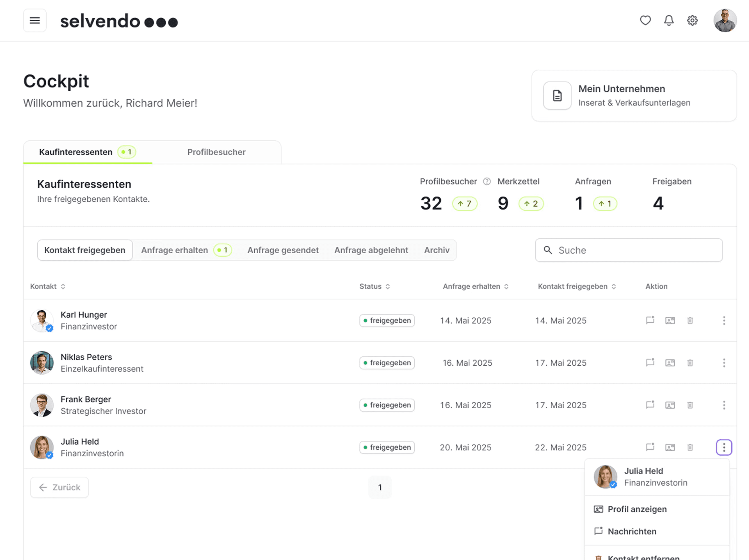Image resolution: width=749 pixels, height=560 pixels.
Task: Choose Profil anzeigen in popup menu
Action: pos(657,509)
